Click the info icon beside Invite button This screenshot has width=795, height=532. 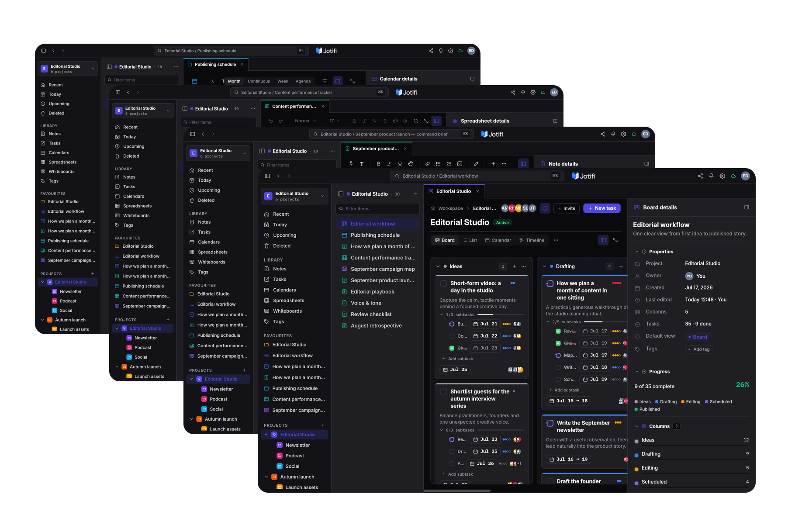coord(545,208)
